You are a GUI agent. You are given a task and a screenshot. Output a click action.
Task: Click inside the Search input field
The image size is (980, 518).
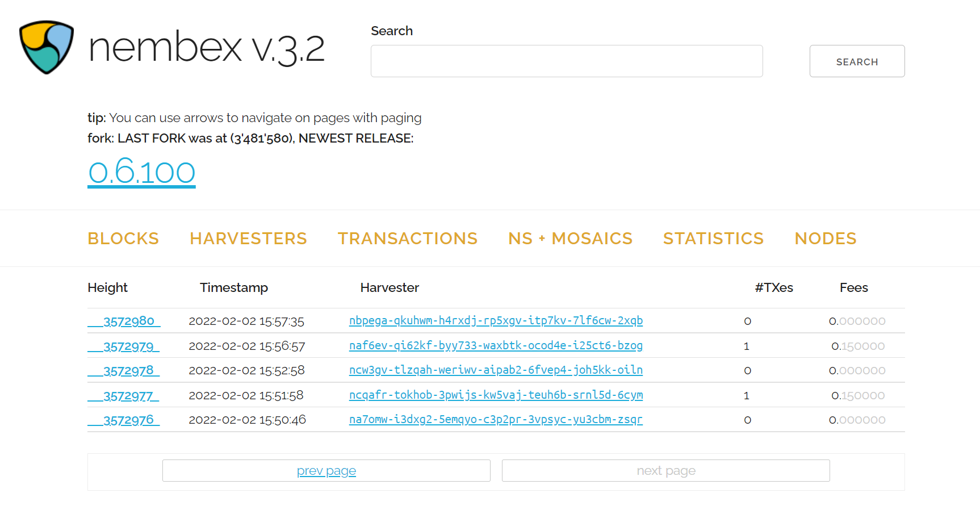pyautogui.click(x=566, y=61)
